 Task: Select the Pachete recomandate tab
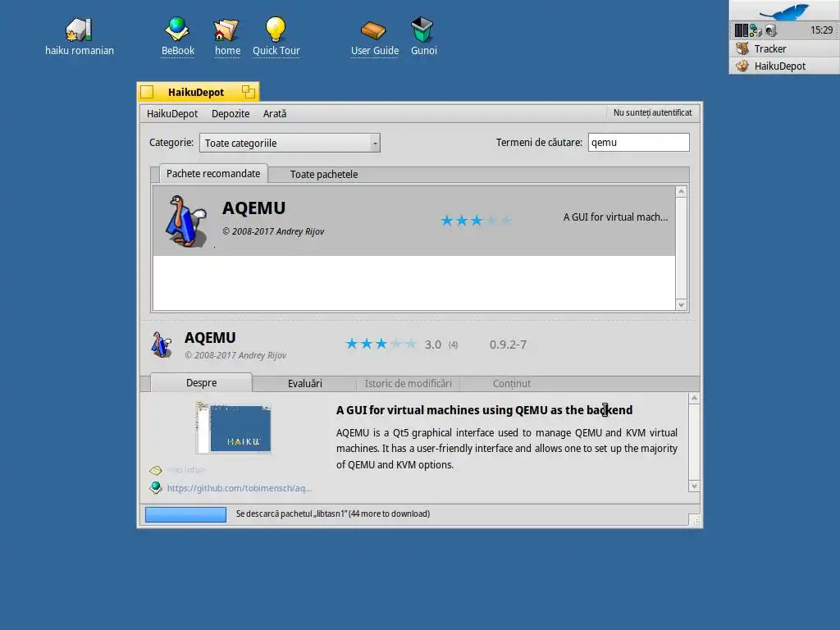(213, 174)
